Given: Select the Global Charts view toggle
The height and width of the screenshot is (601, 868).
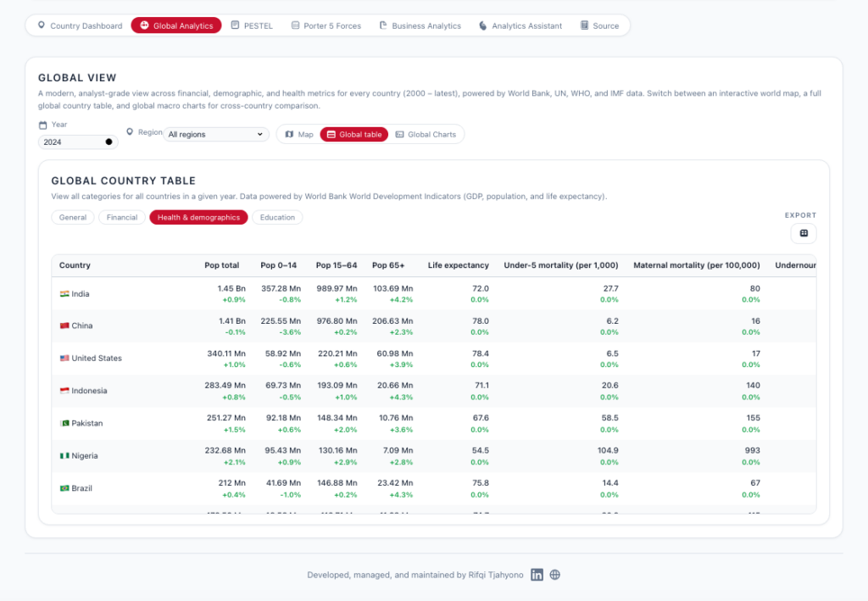Looking at the screenshot, I should [x=426, y=135].
